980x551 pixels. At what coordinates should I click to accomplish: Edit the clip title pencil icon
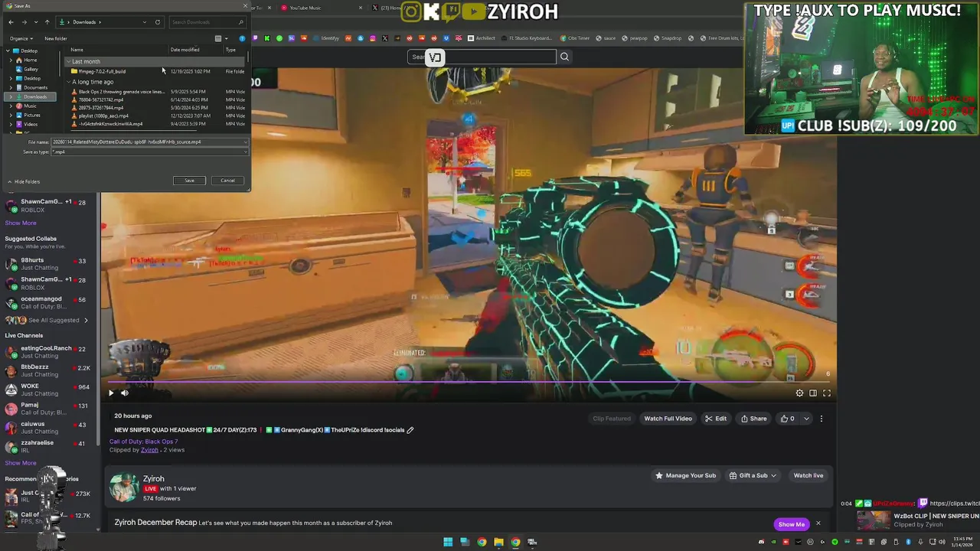click(410, 430)
